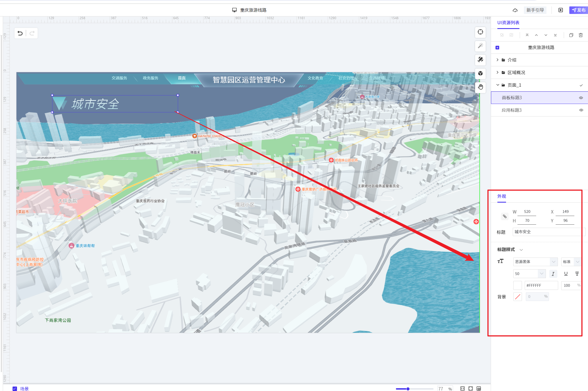Open the background color swatch
The height and width of the screenshot is (391, 588).
517,297
